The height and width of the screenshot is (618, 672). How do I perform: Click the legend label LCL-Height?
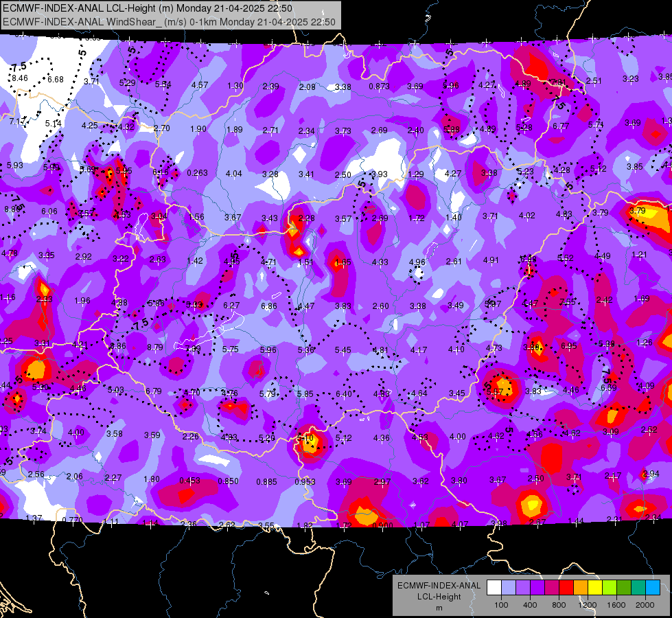point(439,597)
